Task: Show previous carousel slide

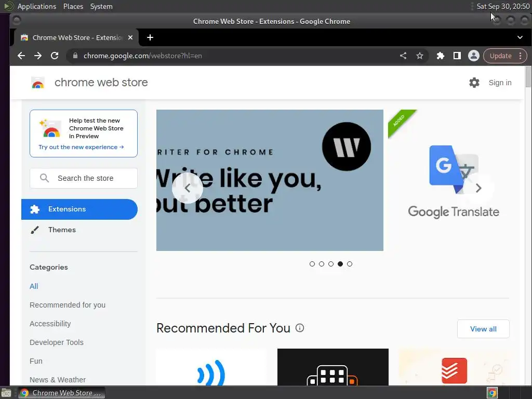Action: pyautogui.click(x=187, y=188)
